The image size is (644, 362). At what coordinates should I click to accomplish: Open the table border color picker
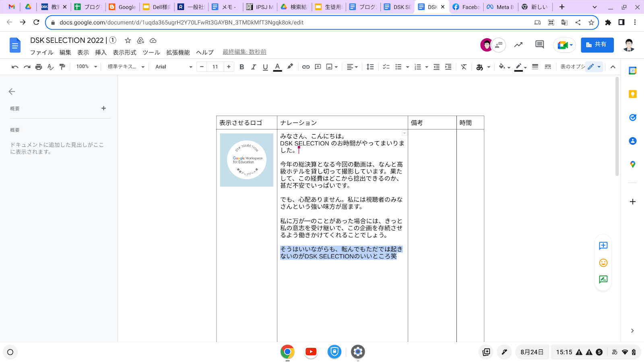521,67
